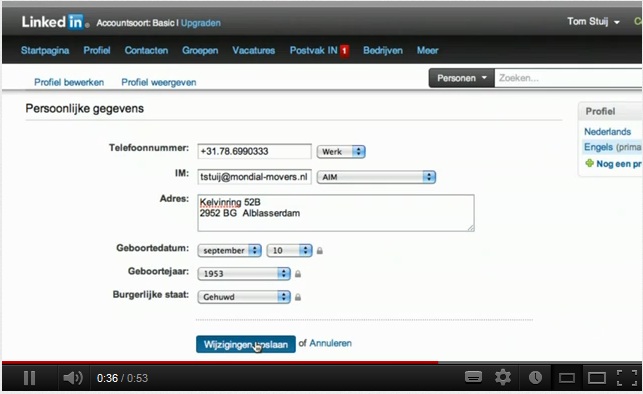Click the Watch Later clock icon
The image size is (643, 394).
click(535, 377)
